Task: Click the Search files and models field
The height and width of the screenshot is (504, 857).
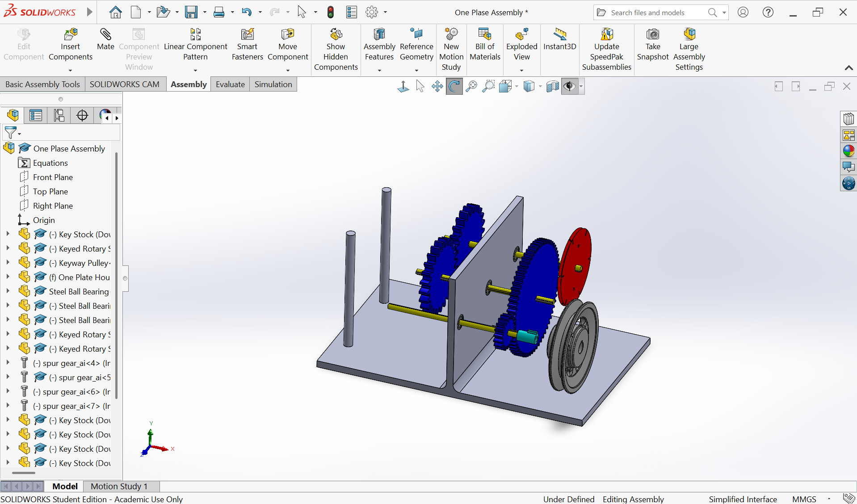Action: click(x=654, y=13)
